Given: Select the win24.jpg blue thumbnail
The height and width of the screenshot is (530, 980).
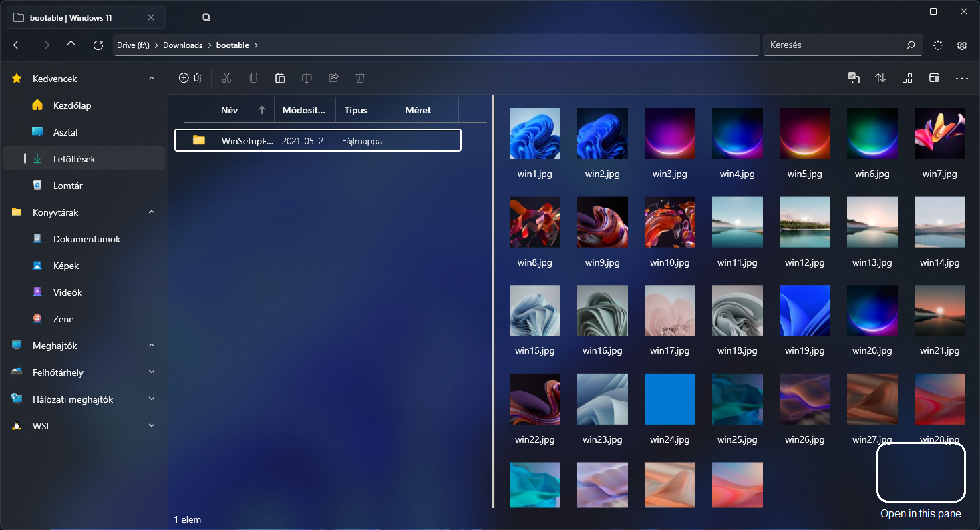Looking at the screenshot, I should tap(670, 399).
